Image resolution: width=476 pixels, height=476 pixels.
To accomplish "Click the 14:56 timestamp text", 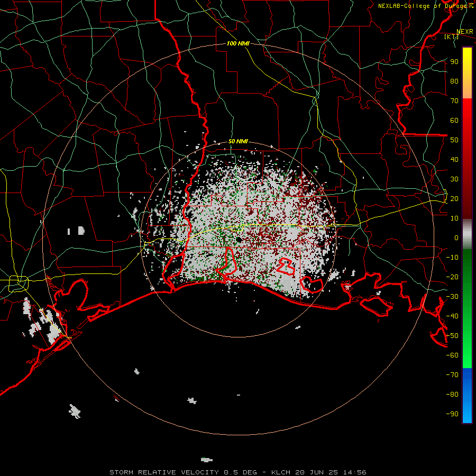I will [354, 472].
